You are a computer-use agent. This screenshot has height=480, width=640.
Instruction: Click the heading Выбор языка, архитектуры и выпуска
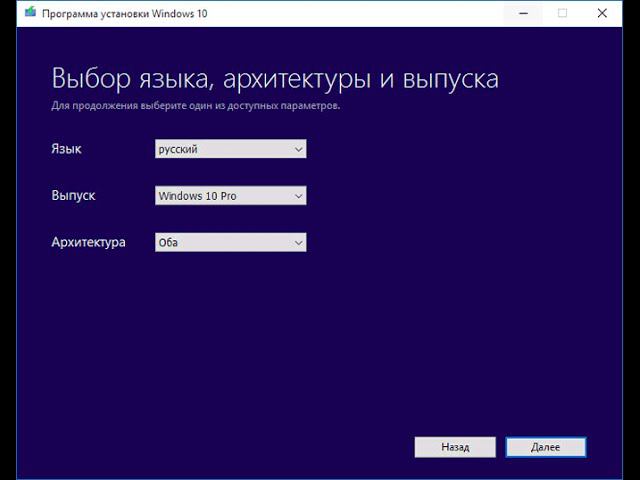pyautogui.click(x=275, y=79)
